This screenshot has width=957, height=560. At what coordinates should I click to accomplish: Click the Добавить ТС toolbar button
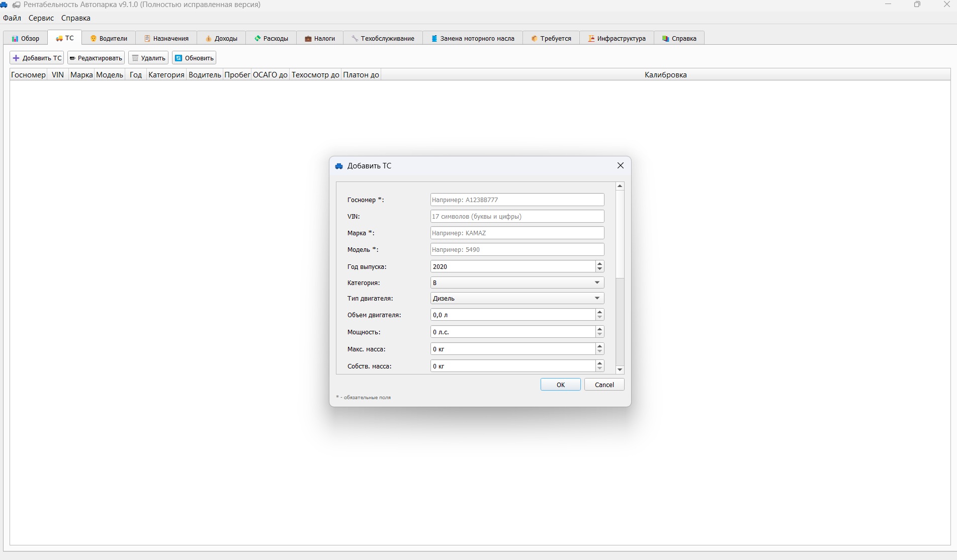point(37,58)
